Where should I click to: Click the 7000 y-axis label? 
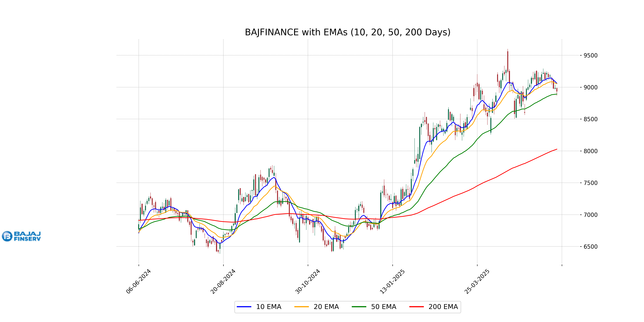coord(590,215)
